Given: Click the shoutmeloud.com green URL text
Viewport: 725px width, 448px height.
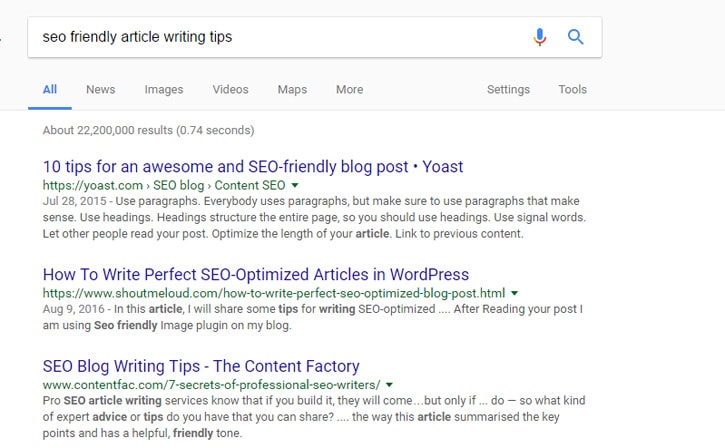Looking at the screenshot, I should pyautogui.click(x=274, y=293).
